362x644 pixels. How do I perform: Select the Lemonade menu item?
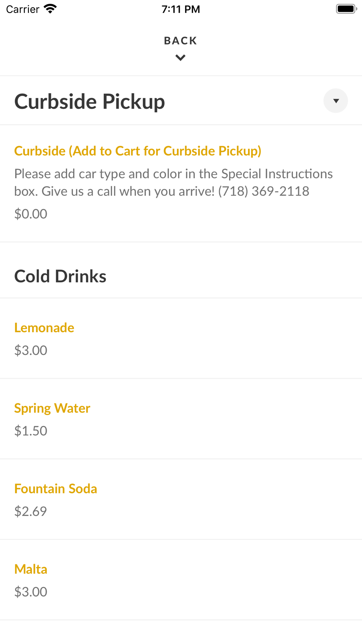click(x=44, y=328)
